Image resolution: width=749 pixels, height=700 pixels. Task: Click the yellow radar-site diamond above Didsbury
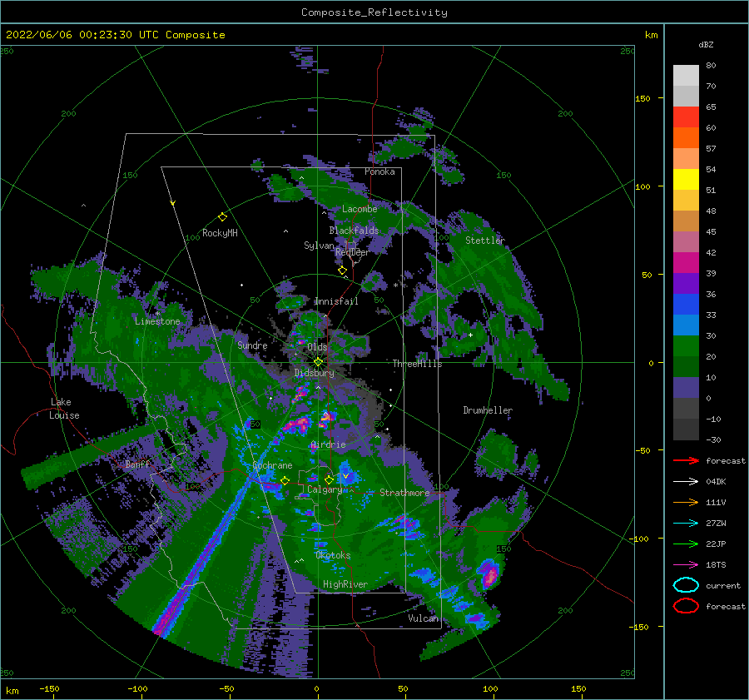click(318, 362)
